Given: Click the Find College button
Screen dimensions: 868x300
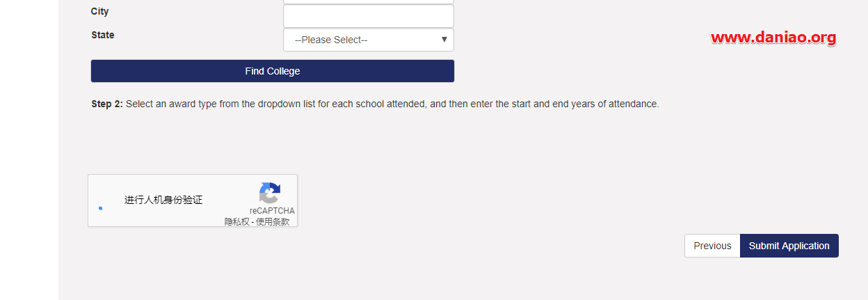Looking at the screenshot, I should (x=273, y=71).
